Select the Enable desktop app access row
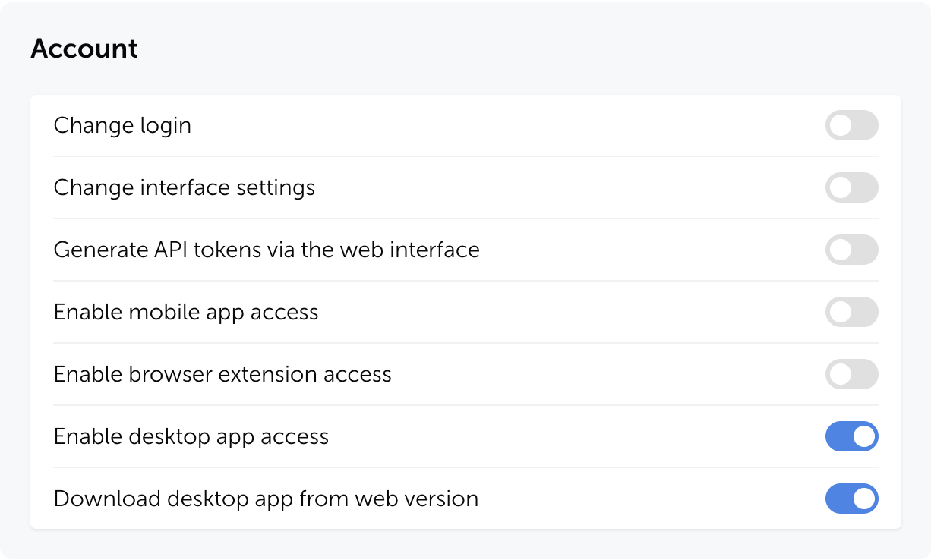 tap(191, 436)
